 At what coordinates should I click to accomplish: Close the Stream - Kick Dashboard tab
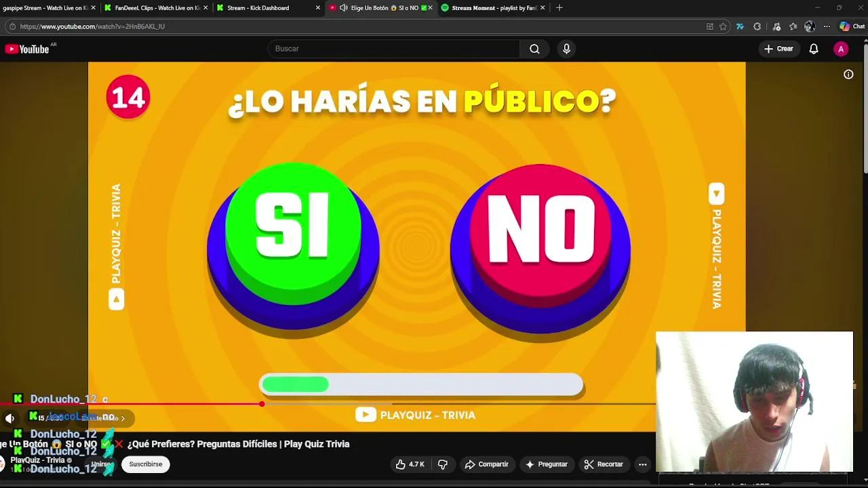point(317,7)
